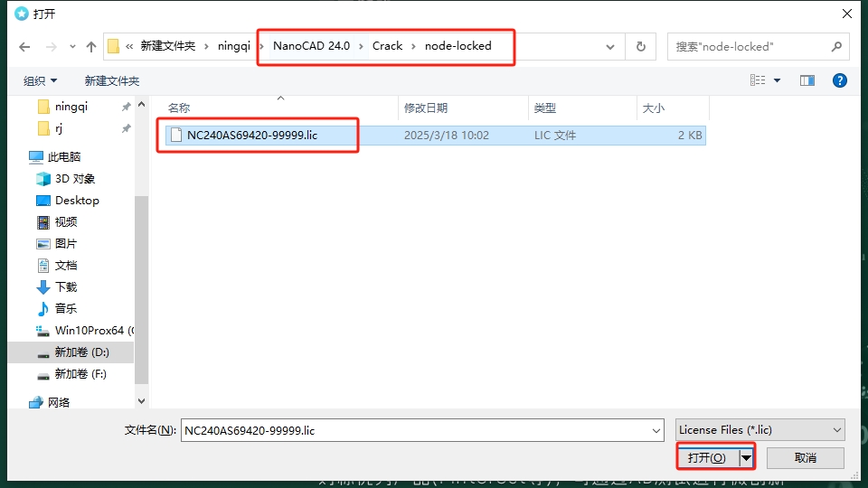Click the 取消 button
The width and height of the screenshot is (868, 488).
pyautogui.click(x=805, y=457)
